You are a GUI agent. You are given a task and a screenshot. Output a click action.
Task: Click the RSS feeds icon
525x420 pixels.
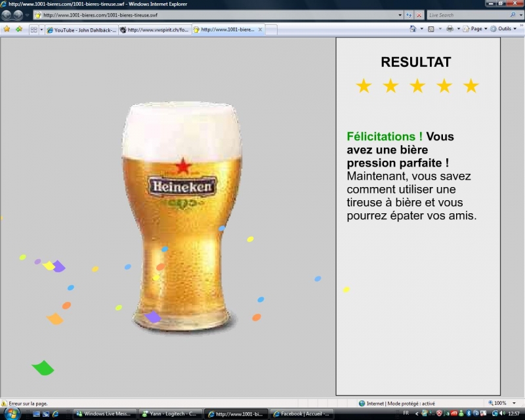click(431, 29)
